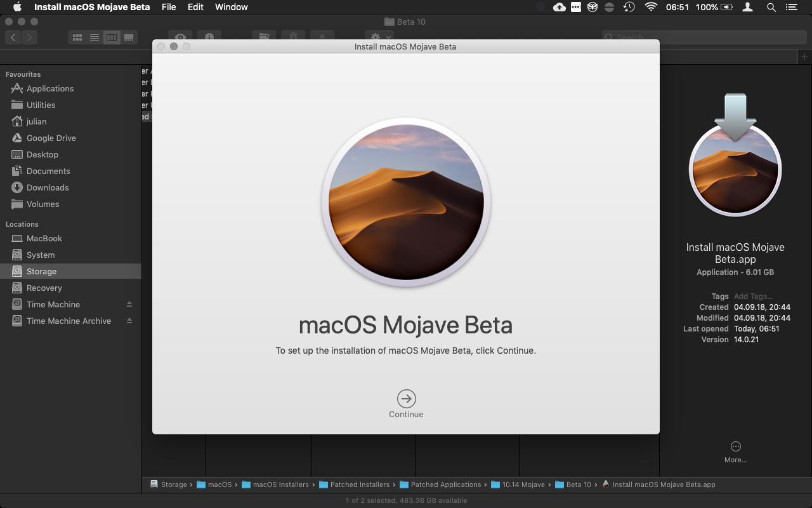Click the 06:51 clock in the menu bar
The image size is (812, 508).
677,7
